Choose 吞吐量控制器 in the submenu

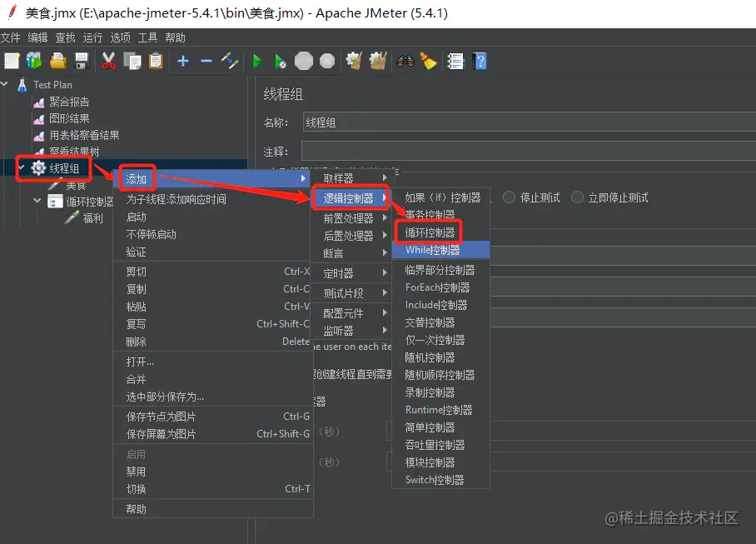pos(440,445)
